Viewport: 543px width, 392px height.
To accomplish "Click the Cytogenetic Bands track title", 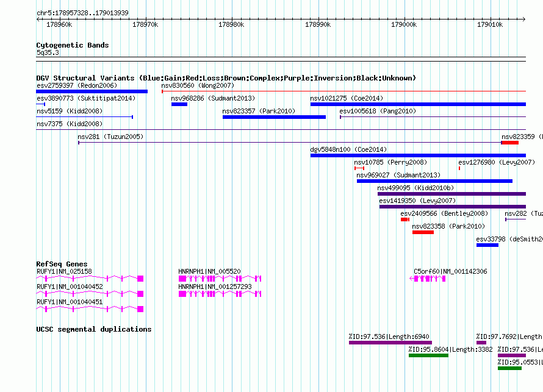I will (x=73, y=45).
